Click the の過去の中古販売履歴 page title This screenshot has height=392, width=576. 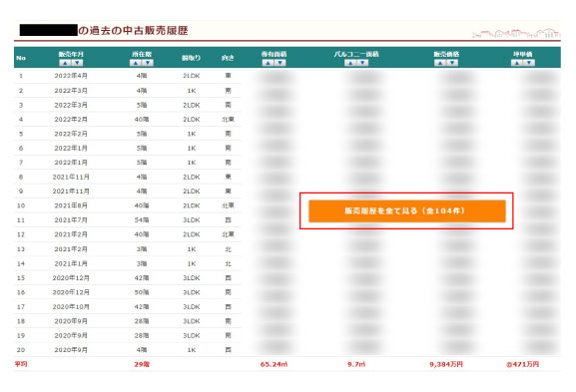[133, 31]
